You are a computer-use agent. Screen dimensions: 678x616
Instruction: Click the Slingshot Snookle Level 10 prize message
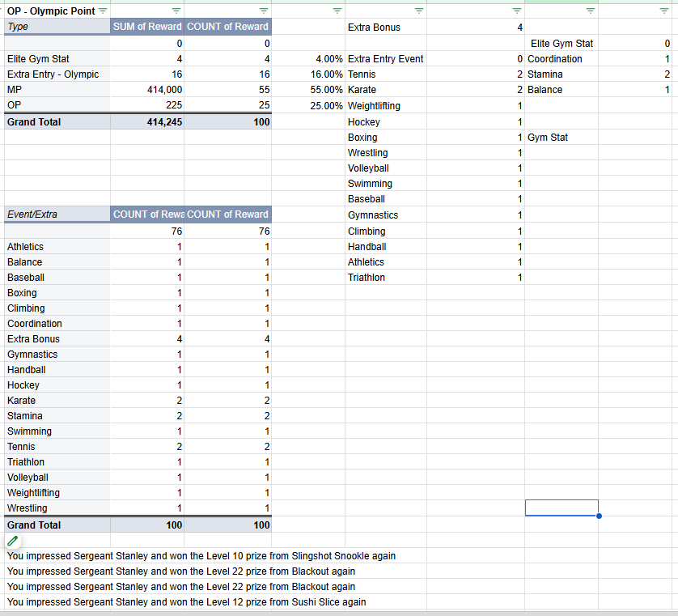[201, 556]
